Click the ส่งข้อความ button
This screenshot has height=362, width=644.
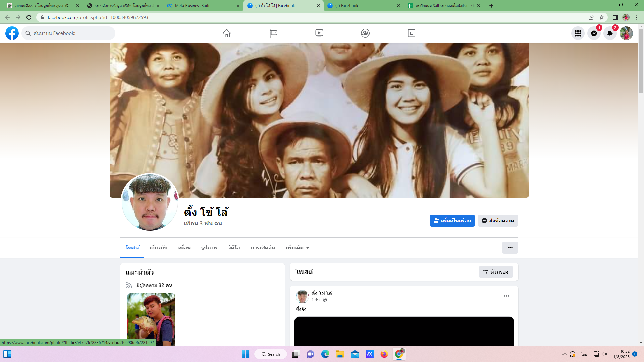498,221
